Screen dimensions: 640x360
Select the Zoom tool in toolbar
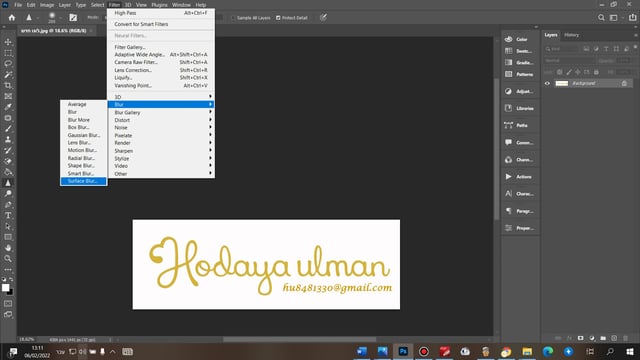coord(8,258)
